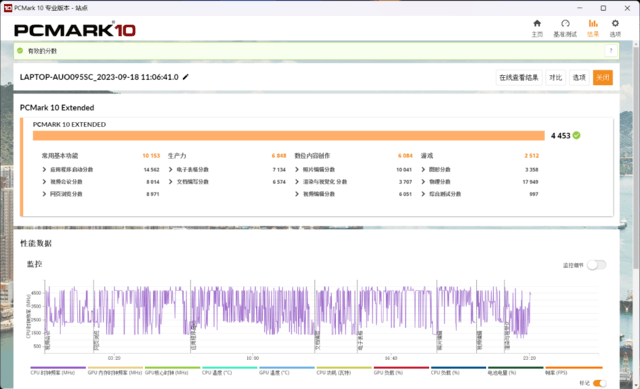This screenshot has height=389, width=640.
Task: Click the 游戏 score 2 512
Action: [531, 156]
